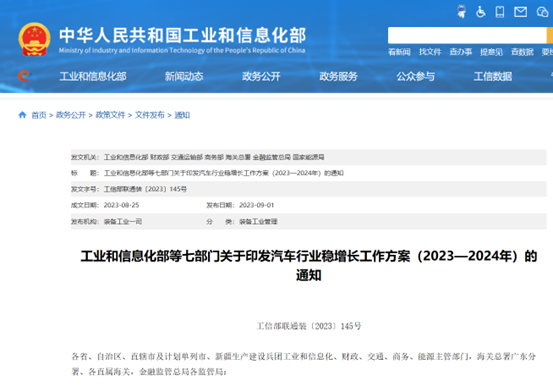This screenshot has width=553, height=392.
Task: Open the 政务服务 nav menu
Action: tap(339, 76)
